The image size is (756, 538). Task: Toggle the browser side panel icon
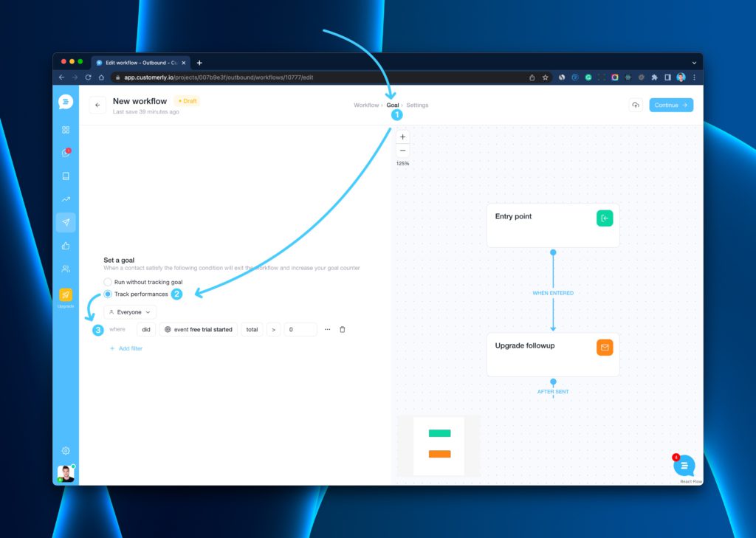point(667,77)
